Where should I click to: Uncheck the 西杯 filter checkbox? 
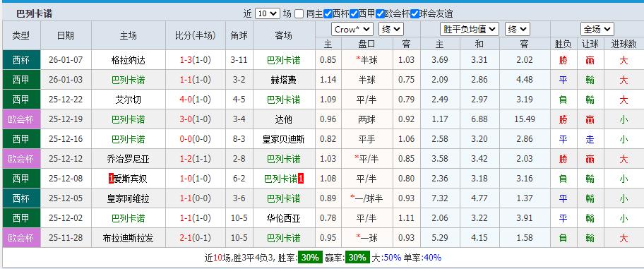tap(328, 14)
